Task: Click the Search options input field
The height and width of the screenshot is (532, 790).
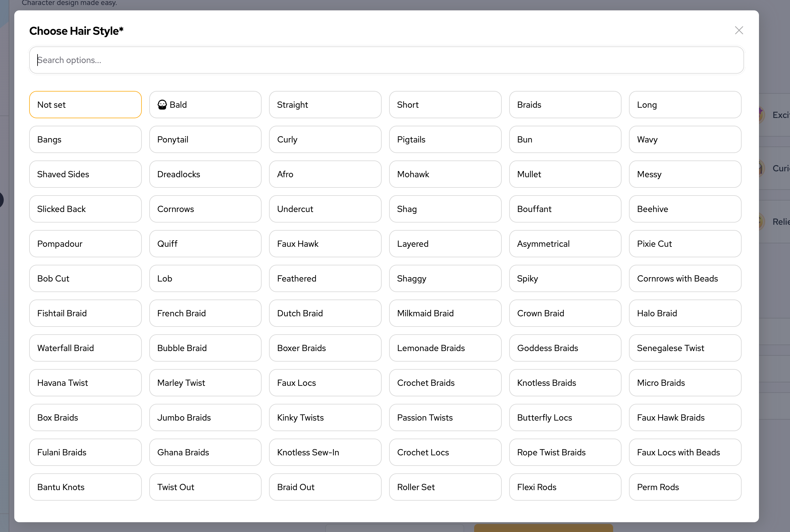Action: (x=386, y=60)
